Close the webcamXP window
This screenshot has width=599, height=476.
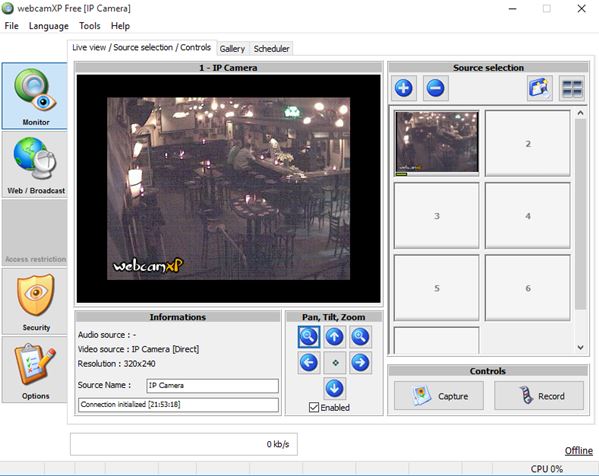[581, 8]
